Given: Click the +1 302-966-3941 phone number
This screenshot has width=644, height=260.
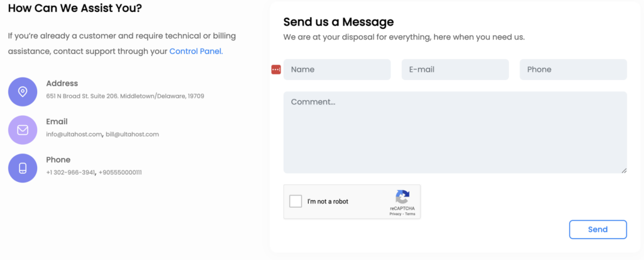Looking at the screenshot, I should [70, 172].
